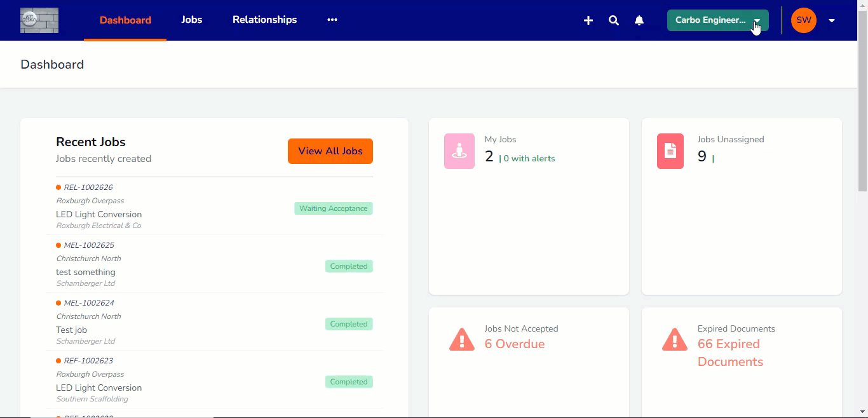This screenshot has width=868, height=418.
Task: Select the Dashboard tab
Action: coord(125,20)
